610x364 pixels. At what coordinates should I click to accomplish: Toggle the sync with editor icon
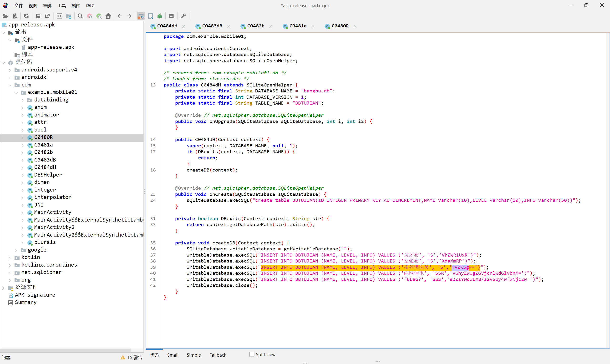pos(59,16)
